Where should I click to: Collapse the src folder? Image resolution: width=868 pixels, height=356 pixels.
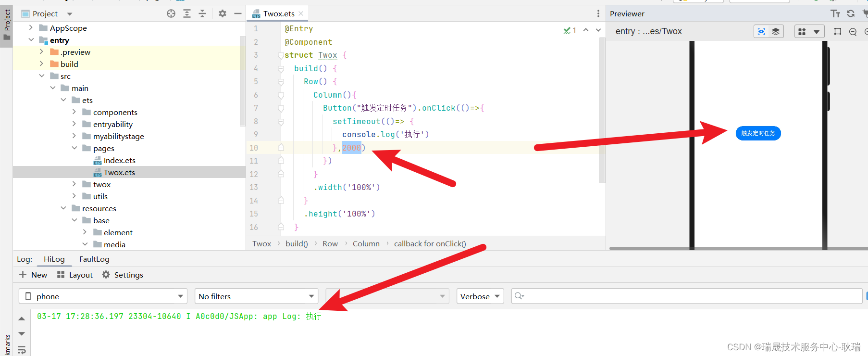[41, 76]
